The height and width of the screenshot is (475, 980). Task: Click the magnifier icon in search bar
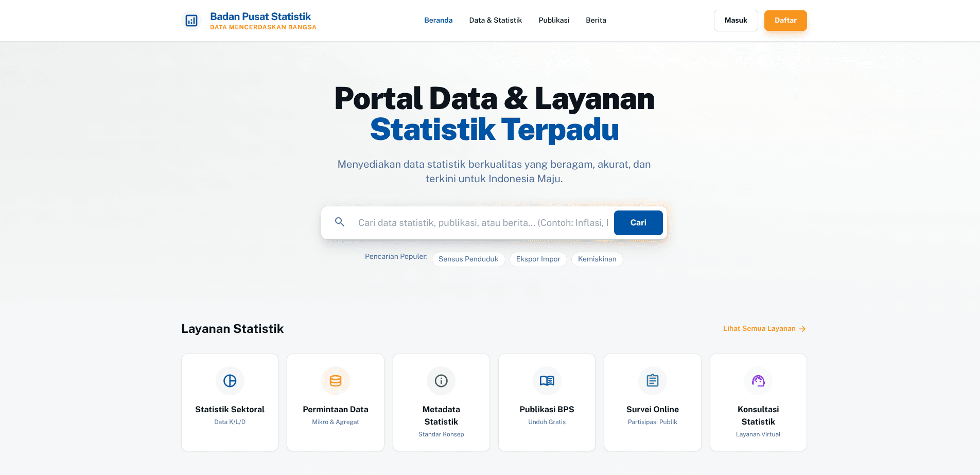tap(340, 222)
